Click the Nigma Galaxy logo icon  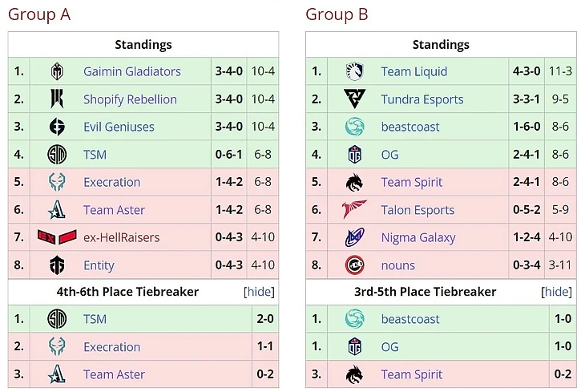tap(354, 237)
